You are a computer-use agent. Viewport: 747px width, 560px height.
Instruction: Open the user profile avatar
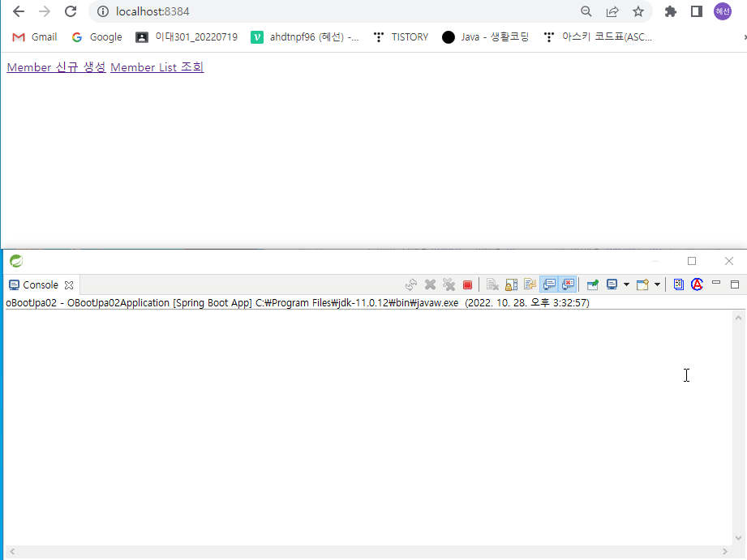coord(722,11)
